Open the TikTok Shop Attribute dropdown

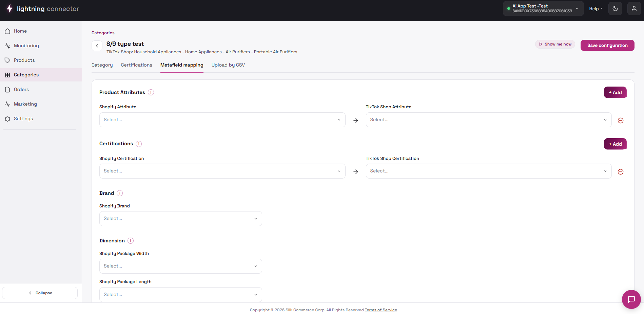click(489, 120)
